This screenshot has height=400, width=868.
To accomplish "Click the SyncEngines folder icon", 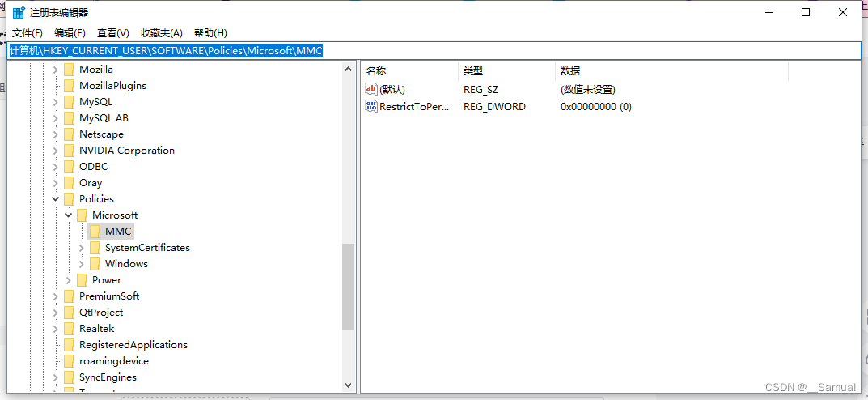I will pyautogui.click(x=69, y=377).
